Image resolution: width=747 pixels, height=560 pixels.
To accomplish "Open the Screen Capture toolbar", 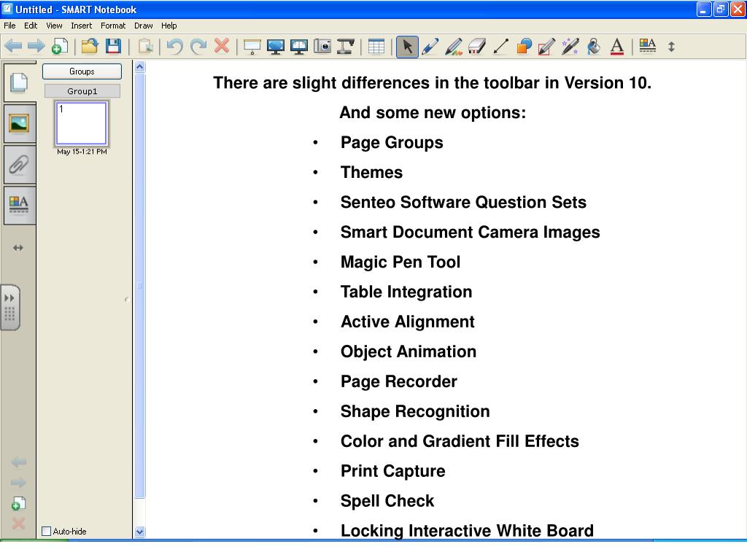I will pyautogui.click(x=322, y=47).
